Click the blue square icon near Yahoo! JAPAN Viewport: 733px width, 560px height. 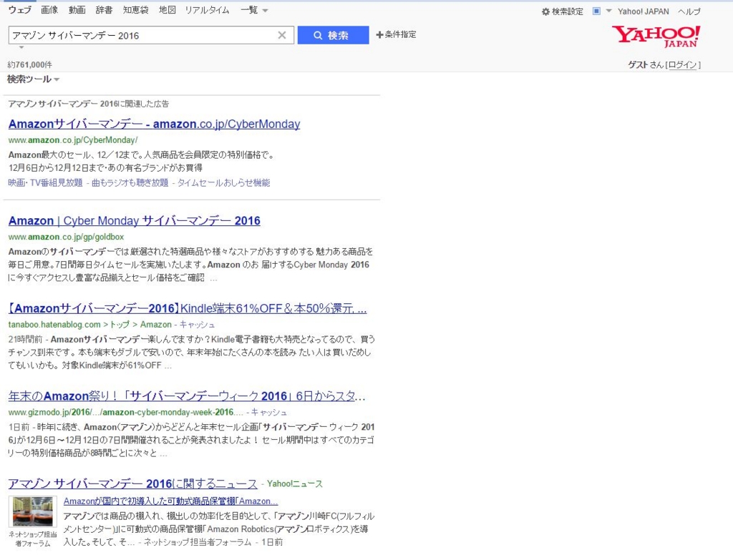(x=596, y=11)
